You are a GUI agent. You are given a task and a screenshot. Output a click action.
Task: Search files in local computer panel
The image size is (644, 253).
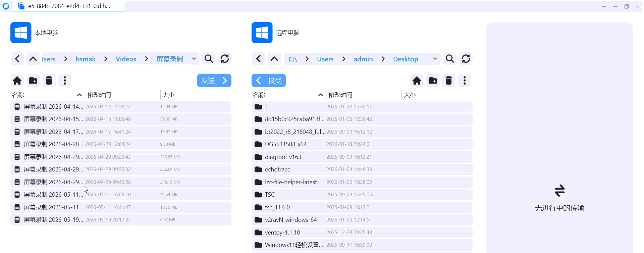click(209, 59)
